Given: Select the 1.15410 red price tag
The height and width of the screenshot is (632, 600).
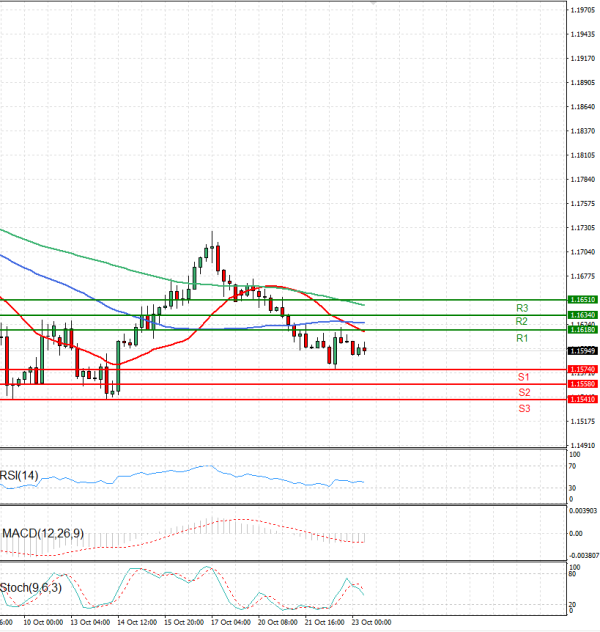Looking at the screenshot, I should 583,399.
